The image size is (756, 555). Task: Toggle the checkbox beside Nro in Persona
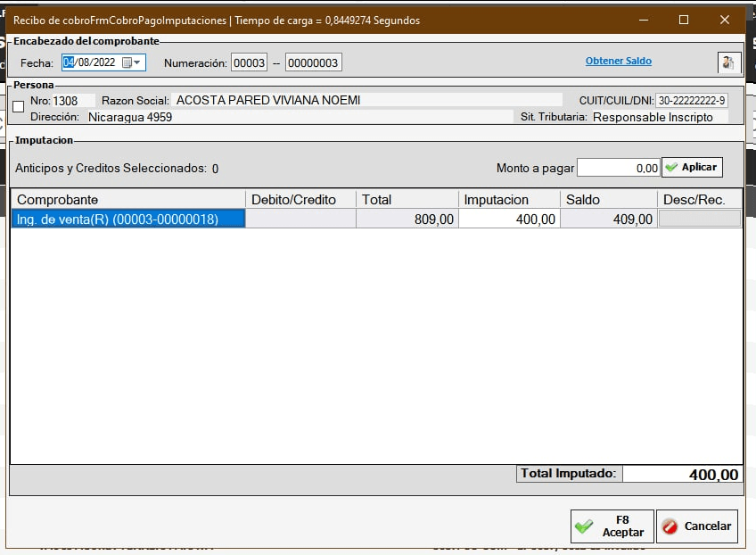coord(19,107)
